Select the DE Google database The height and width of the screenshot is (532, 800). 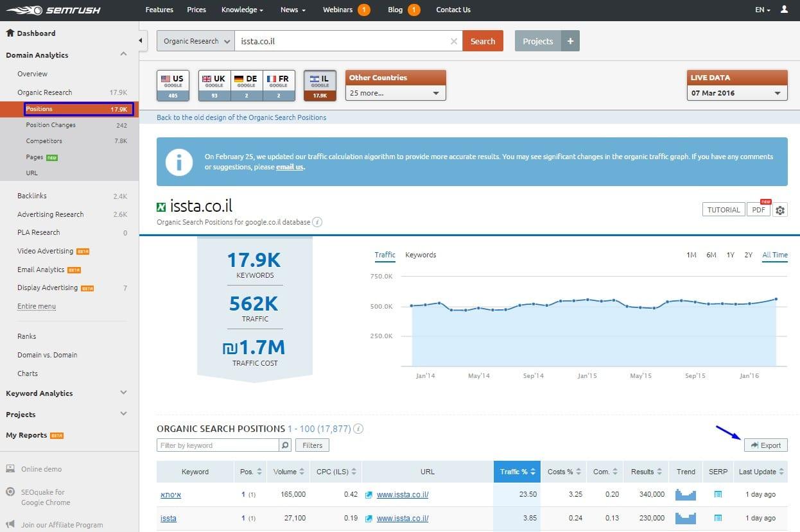click(247, 86)
